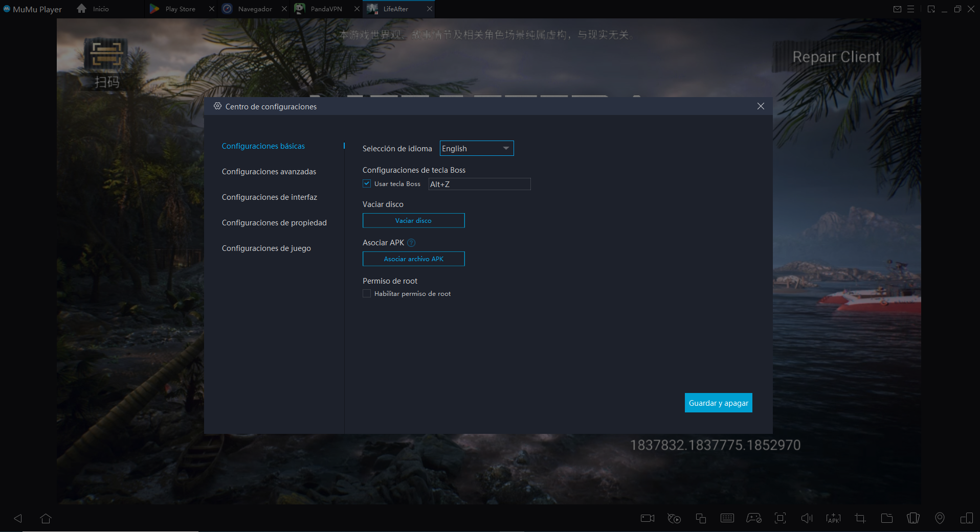Open the volume control icon
This screenshot has width=980, height=532.
click(x=807, y=518)
